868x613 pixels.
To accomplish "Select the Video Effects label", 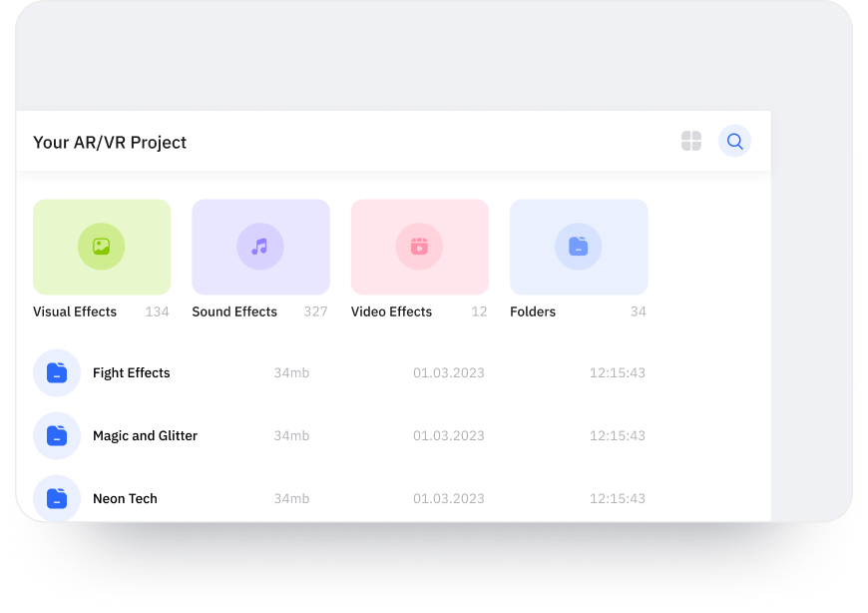I will (391, 311).
